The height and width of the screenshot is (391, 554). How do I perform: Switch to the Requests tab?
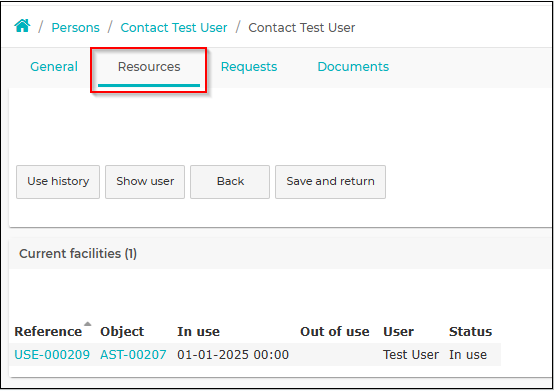(249, 67)
